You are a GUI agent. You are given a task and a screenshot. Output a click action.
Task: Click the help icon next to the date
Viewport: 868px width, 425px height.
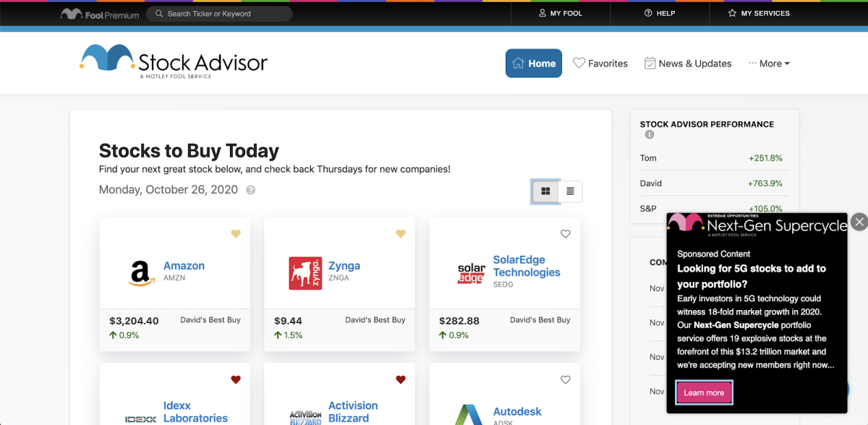coord(251,190)
